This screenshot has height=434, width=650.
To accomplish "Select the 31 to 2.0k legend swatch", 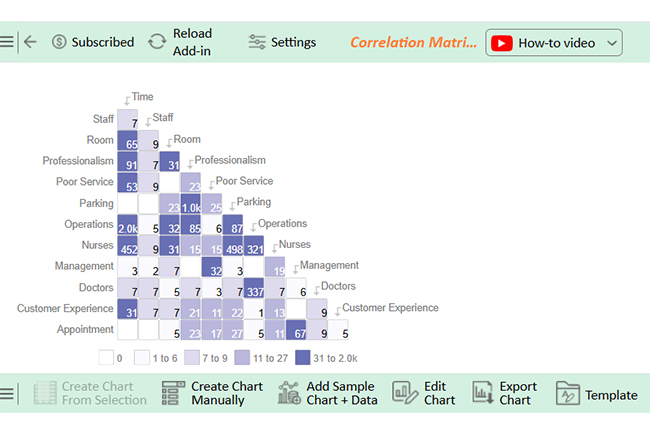I will (303, 358).
